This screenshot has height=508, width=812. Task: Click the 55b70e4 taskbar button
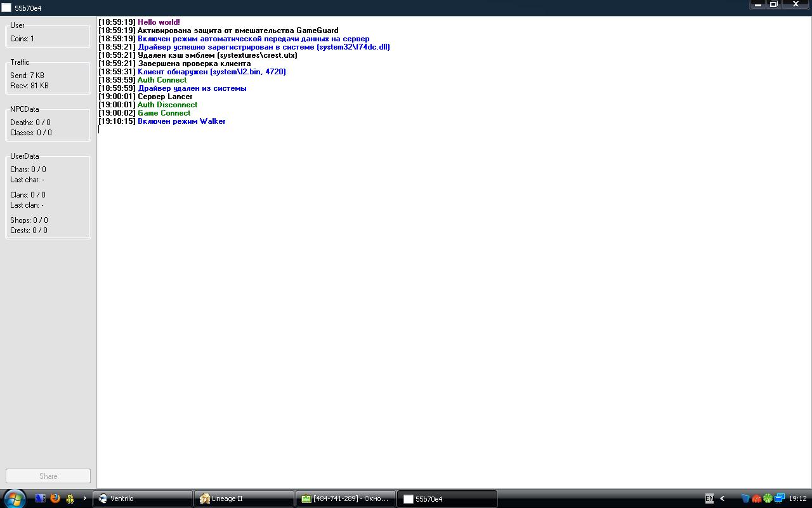[447, 498]
